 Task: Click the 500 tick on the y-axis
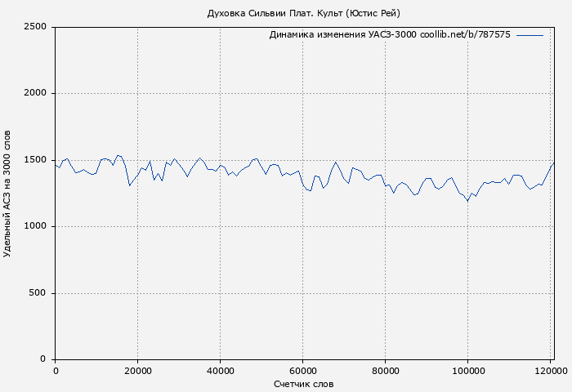(x=38, y=293)
